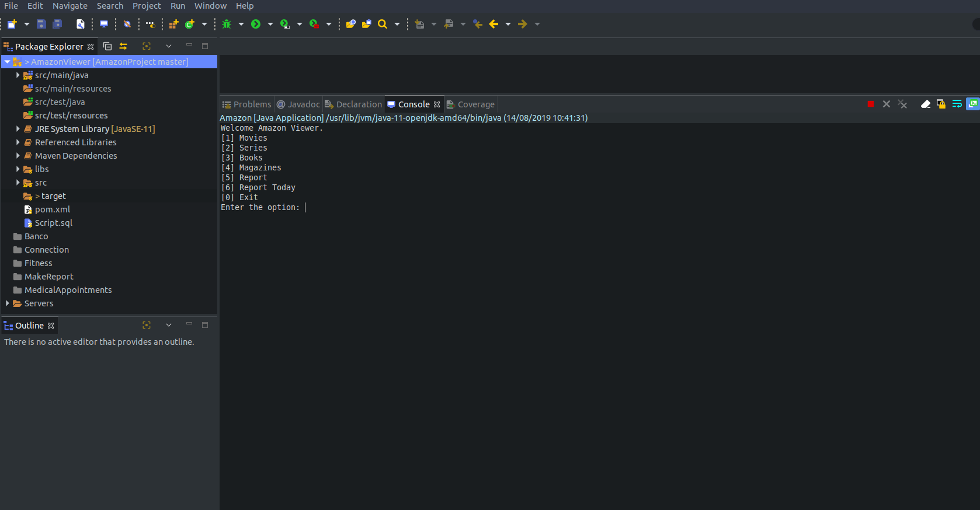Click the Open Task icon
Screen dimensions: 980x510
(367, 24)
